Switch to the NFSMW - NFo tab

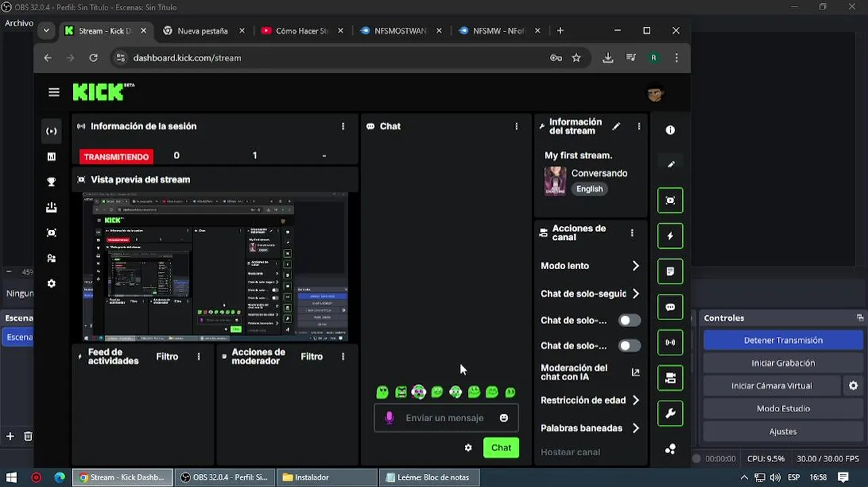(500, 31)
